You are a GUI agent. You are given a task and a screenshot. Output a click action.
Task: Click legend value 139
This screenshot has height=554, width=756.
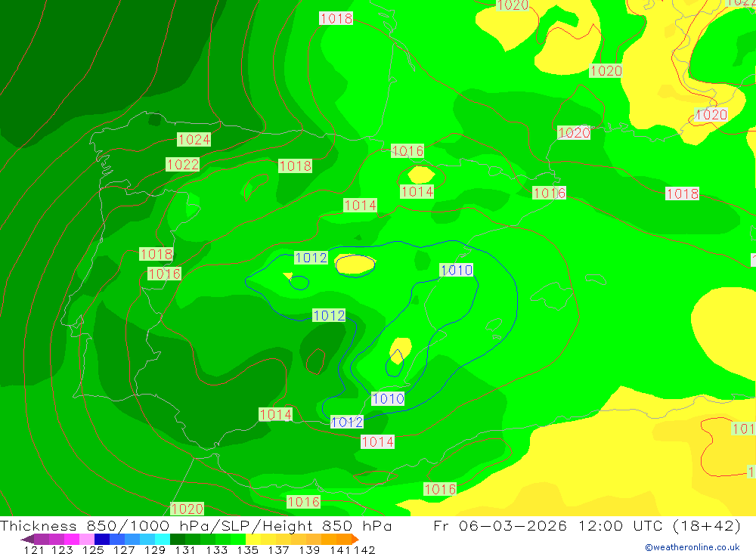point(309,549)
